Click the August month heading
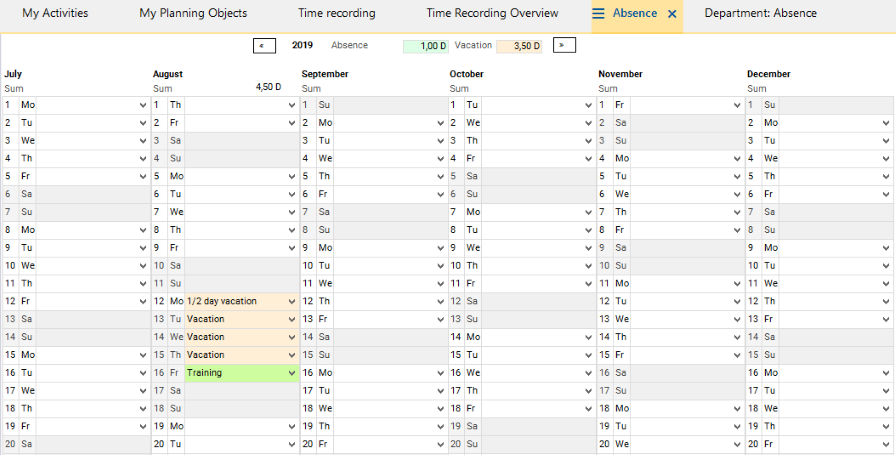896x455 pixels. click(168, 74)
